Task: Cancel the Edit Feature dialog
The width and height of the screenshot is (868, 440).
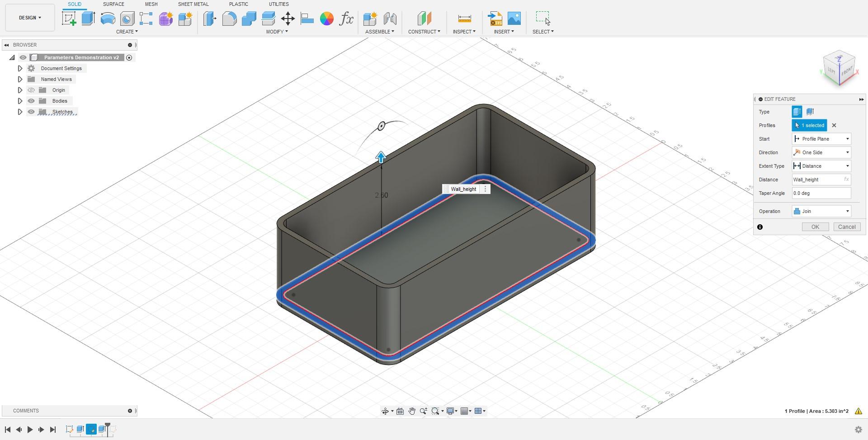Action: point(847,227)
